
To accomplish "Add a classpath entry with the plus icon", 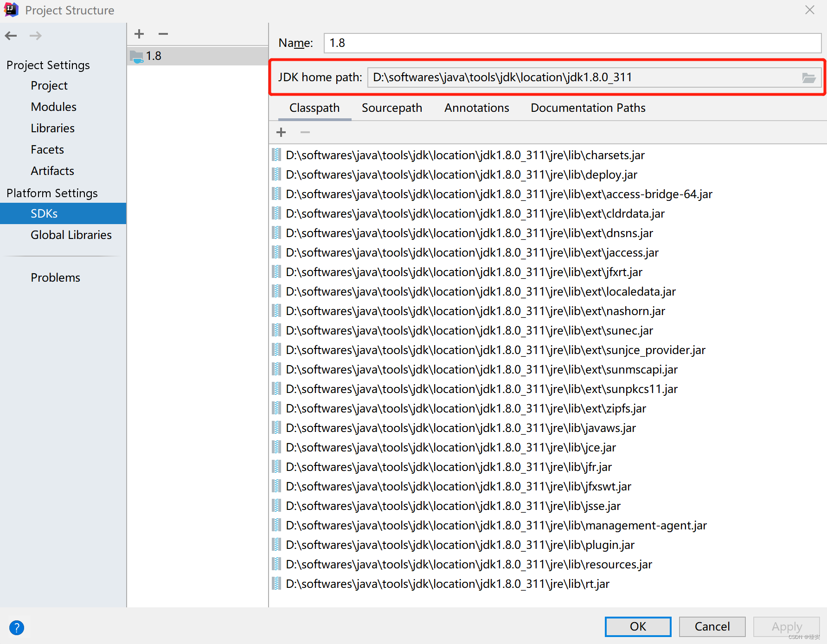I will [x=281, y=132].
